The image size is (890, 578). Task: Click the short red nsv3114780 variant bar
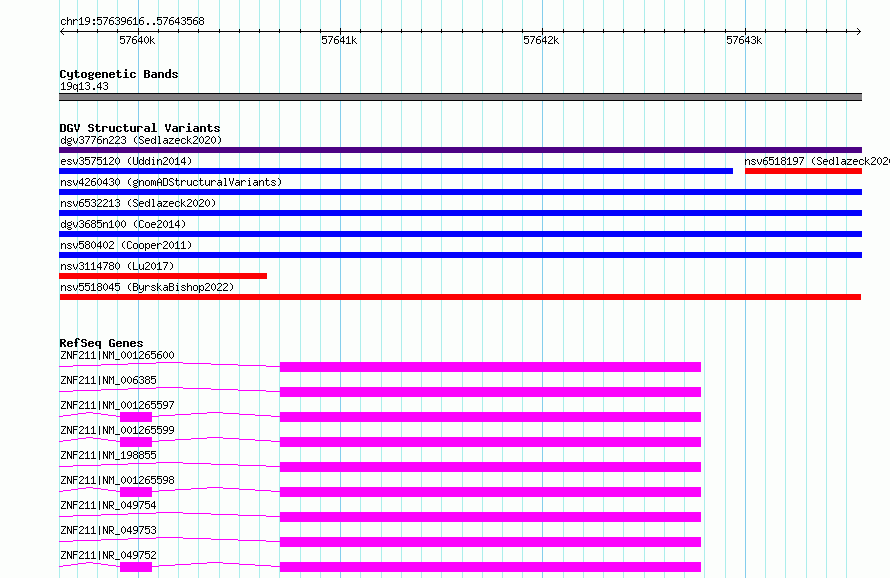click(163, 276)
